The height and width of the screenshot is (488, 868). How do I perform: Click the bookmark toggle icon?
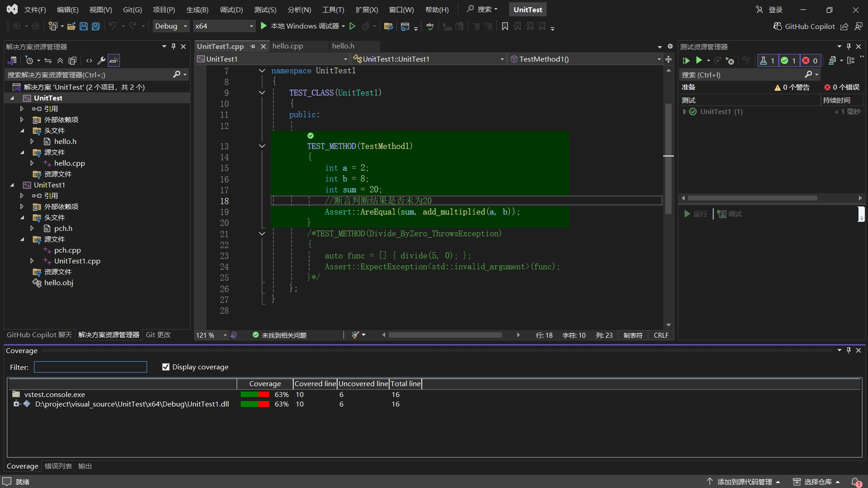(505, 26)
